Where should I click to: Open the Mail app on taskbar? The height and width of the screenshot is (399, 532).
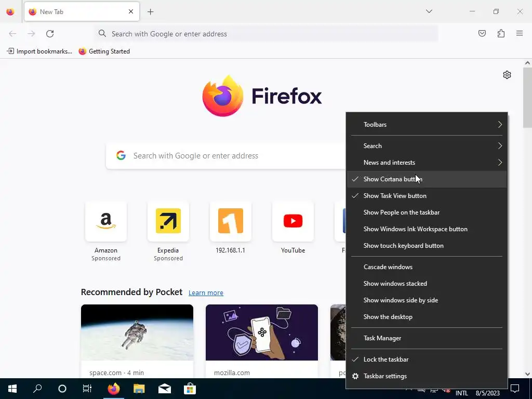tap(165, 389)
